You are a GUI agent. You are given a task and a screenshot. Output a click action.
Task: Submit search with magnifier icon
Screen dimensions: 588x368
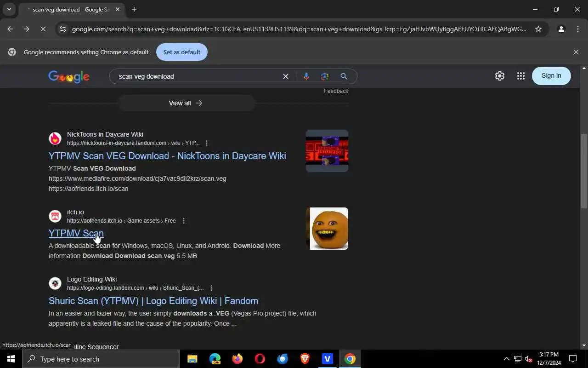pyautogui.click(x=344, y=76)
